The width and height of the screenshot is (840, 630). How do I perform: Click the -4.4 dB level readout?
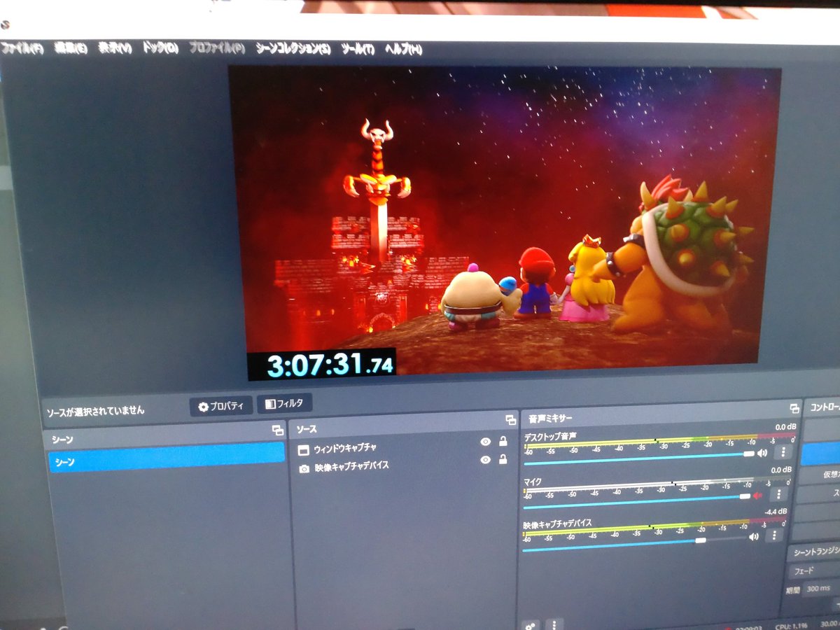pos(776,512)
